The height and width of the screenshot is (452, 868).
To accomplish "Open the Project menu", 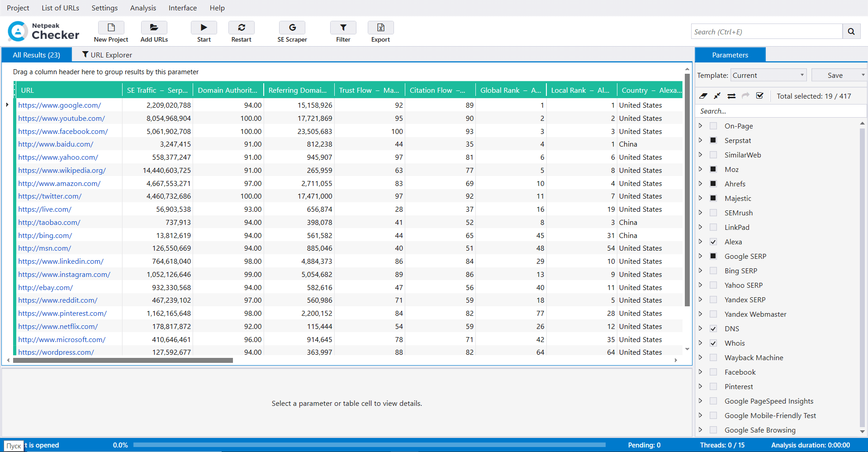I will point(18,8).
